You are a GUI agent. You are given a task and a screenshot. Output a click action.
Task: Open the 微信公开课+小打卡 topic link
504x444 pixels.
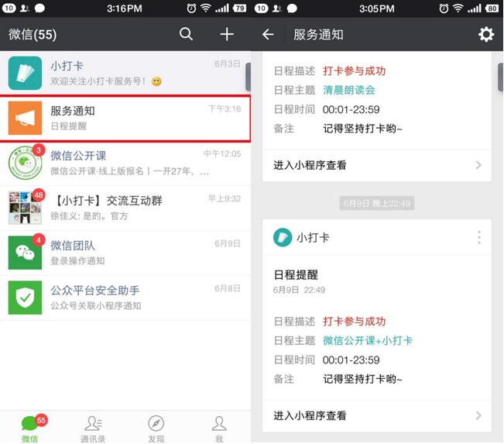367,341
